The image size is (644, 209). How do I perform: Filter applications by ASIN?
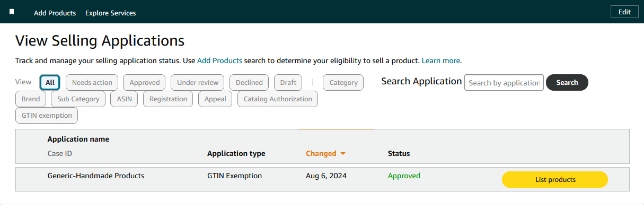pos(124,99)
